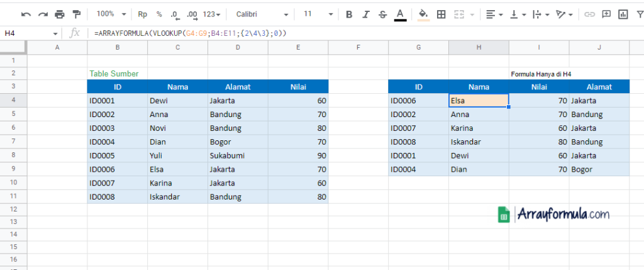Click the Insert link icon
Viewport: 644px width, 270px height.
point(589,14)
